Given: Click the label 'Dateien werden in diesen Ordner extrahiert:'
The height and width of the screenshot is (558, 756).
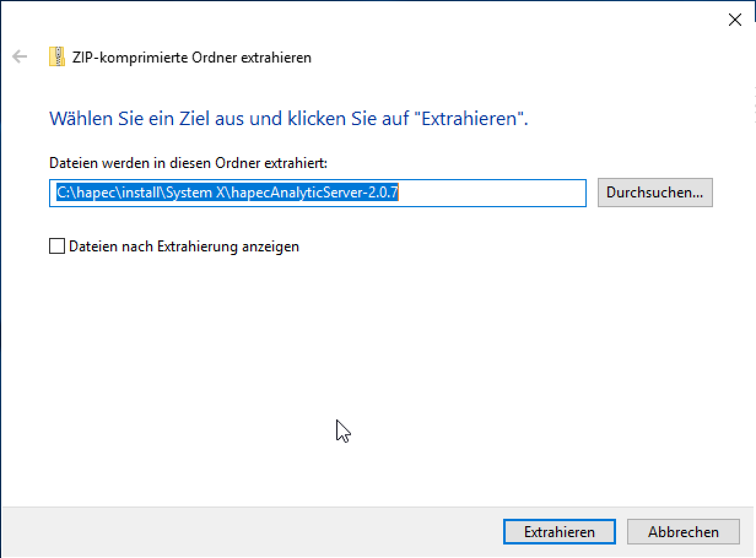Looking at the screenshot, I should (188, 163).
